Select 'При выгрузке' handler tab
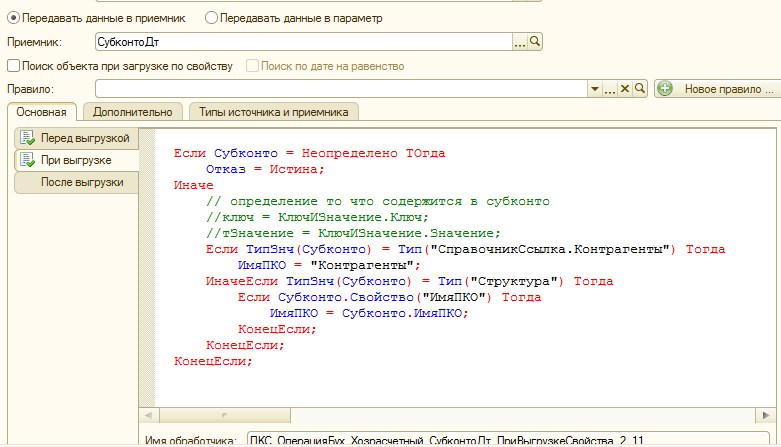Image resolution: width=781 pixels, height=447 pixels. [76, 160]
